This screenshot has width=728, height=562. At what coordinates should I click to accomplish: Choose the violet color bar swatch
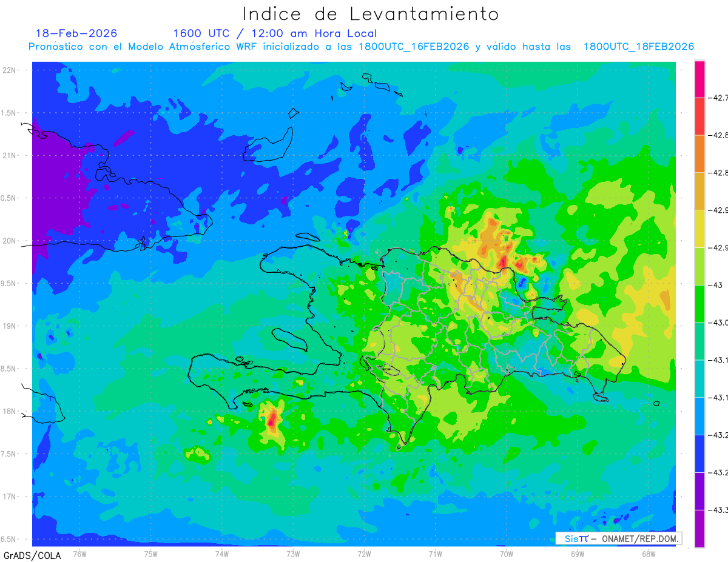coord(699,491)
